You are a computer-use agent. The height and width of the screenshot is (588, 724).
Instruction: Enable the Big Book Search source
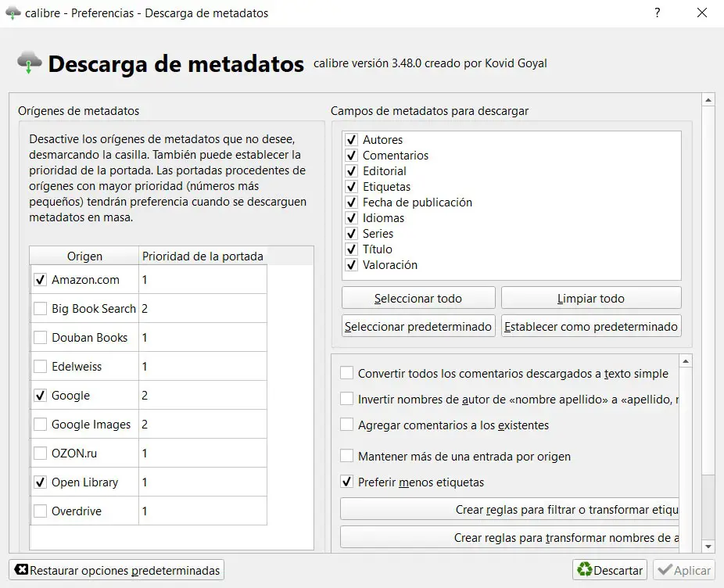tap(40, 309)
